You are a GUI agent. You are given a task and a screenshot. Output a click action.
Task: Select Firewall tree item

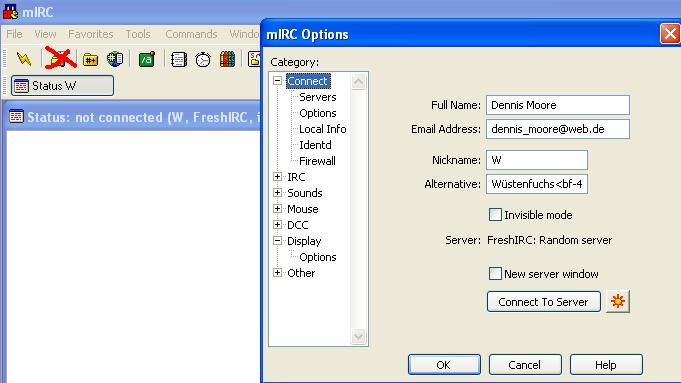pyautogui.click(x=317, y=161)
